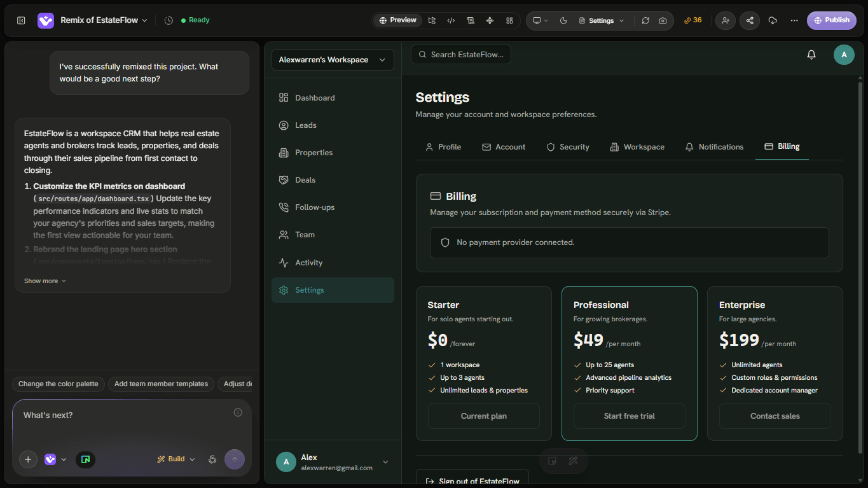Expand the Show more text
Image resolution: width=868 pixels, height=488 pixels.
[45, 281]
